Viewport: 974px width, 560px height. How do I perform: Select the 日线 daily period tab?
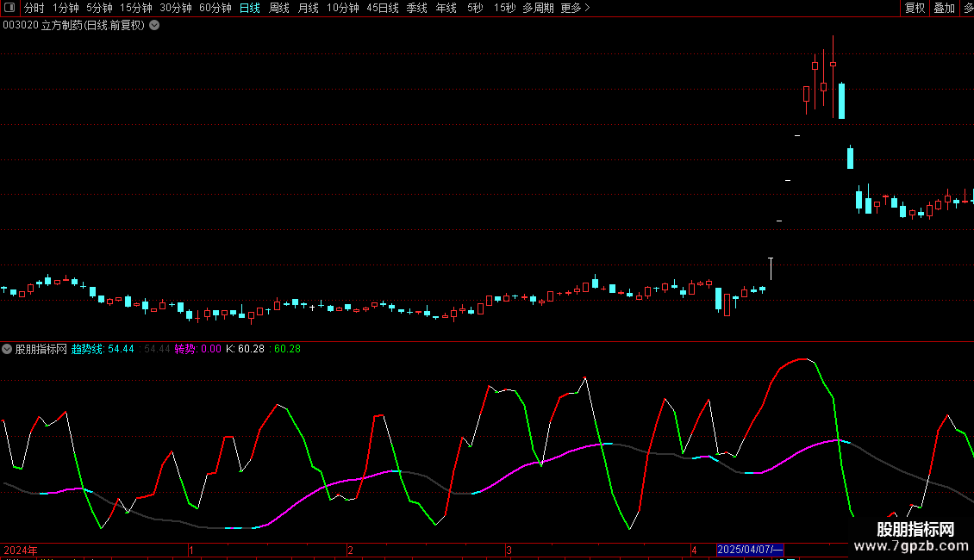point(250,8)
